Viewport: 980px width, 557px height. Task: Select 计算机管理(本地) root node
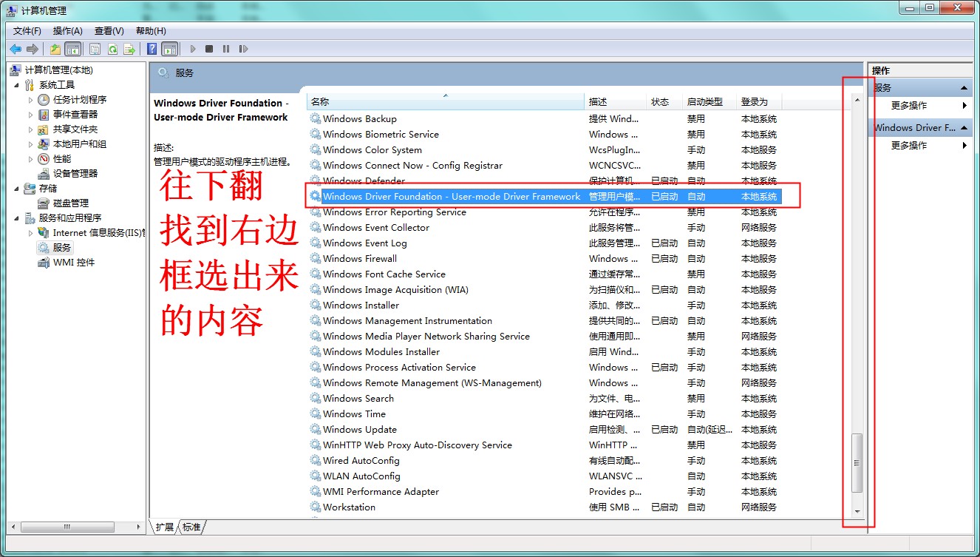[58, 70]
